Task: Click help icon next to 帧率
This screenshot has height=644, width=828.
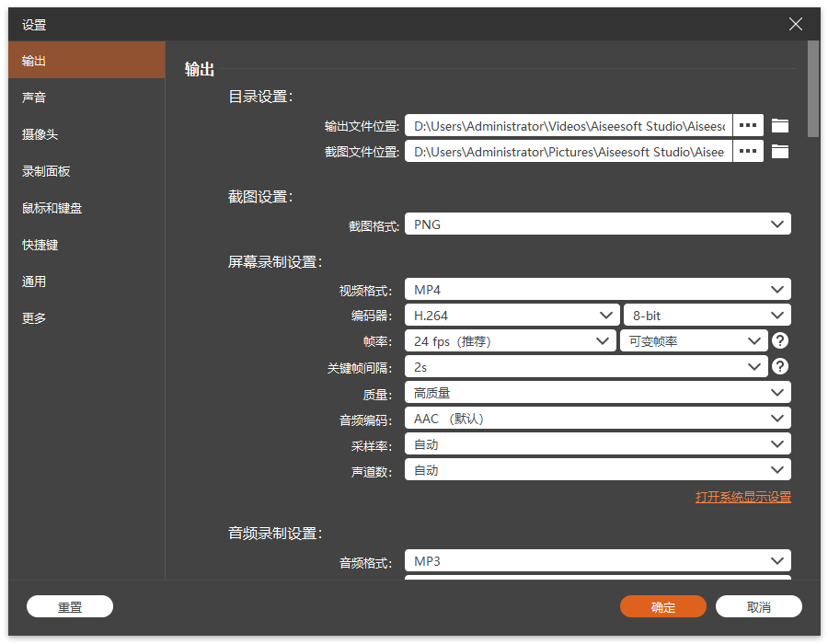Action: click(780, 341)
